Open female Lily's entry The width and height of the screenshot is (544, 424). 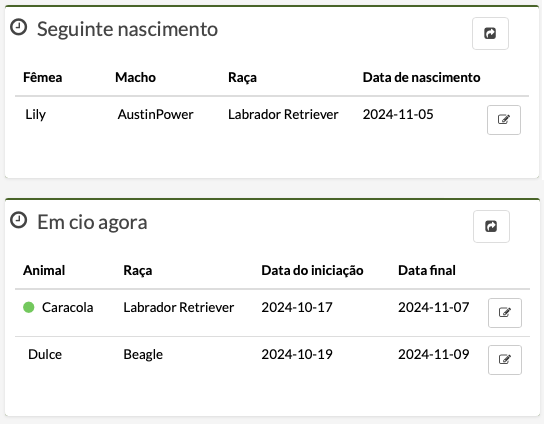35,114
